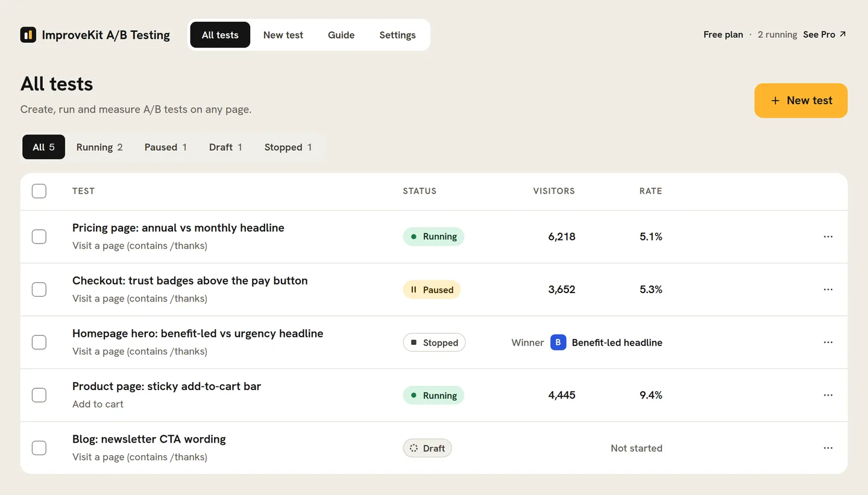
Task: Click the 9.4% rate value
Action: [x=651, y=396]
